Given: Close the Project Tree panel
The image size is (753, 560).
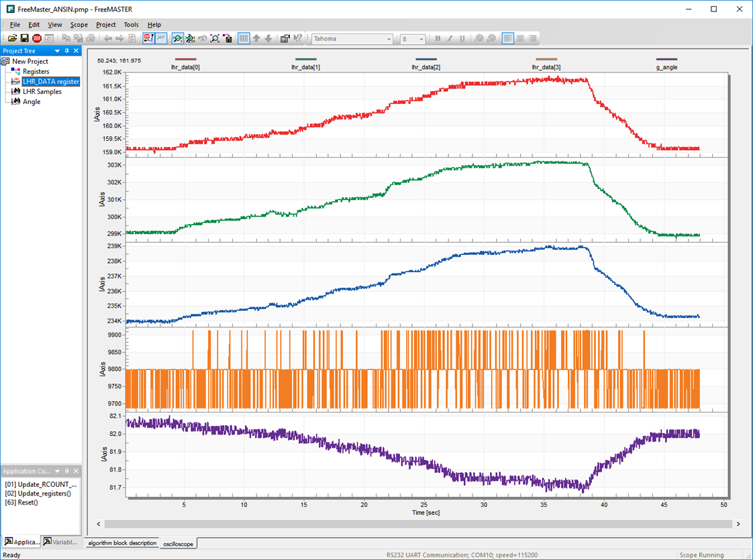Looking at the screenshot, I should (76, 51).
